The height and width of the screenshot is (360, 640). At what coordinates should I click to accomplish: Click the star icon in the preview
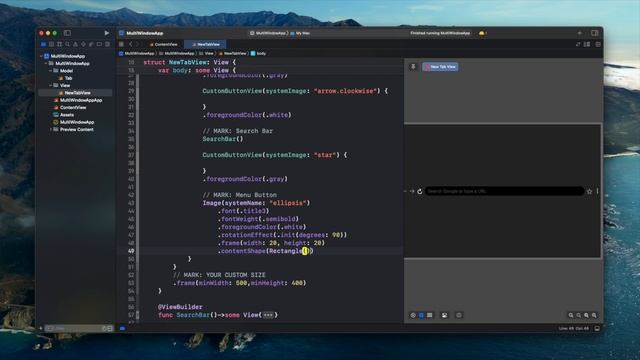coord(589,191)
